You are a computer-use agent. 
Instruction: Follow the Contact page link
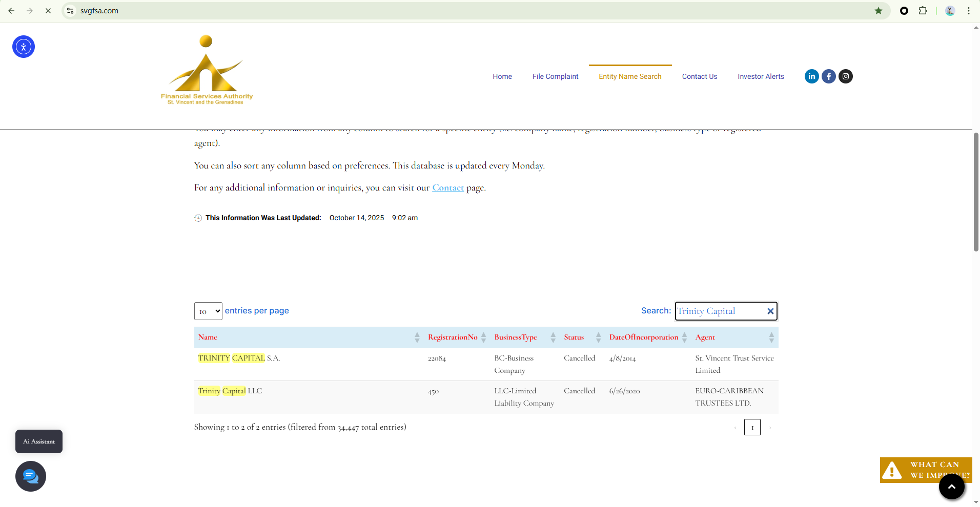(448, 188)
